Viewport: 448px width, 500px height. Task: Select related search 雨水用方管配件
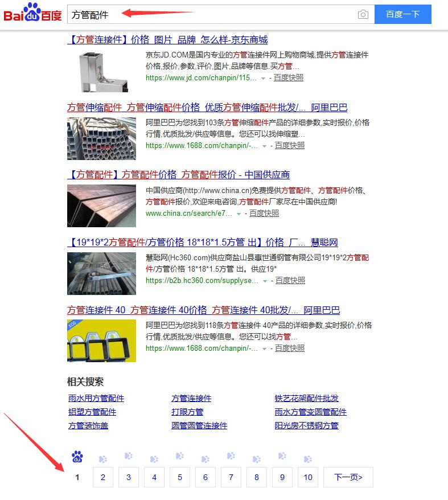96,398
